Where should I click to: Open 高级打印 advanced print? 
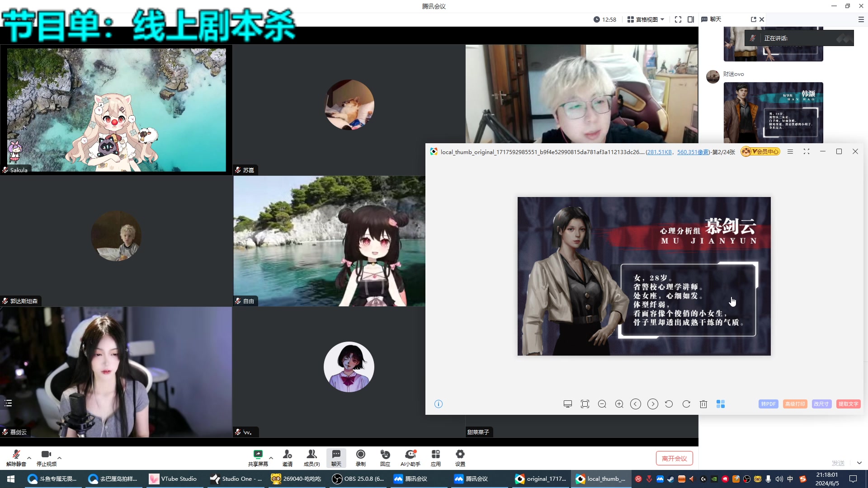[795, 404]
